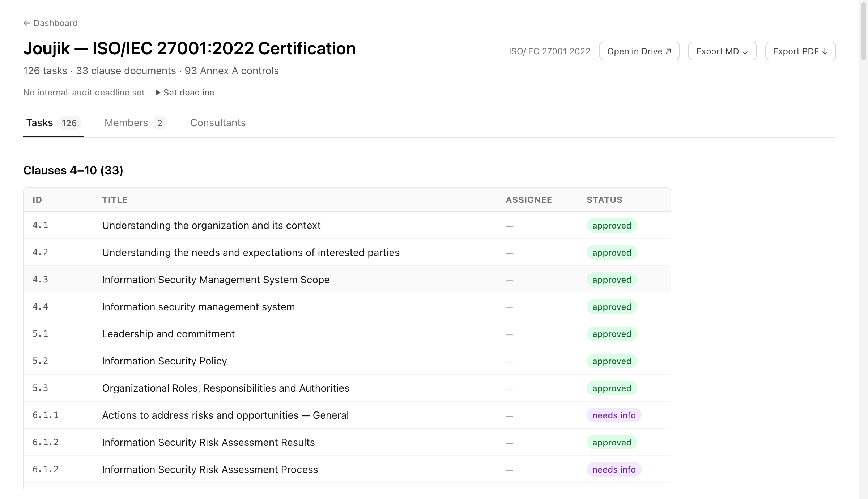Open task 4.1 Understanding the organization and its context
Viewport: 868px width, 499px height.
click(x=211, y=225)
